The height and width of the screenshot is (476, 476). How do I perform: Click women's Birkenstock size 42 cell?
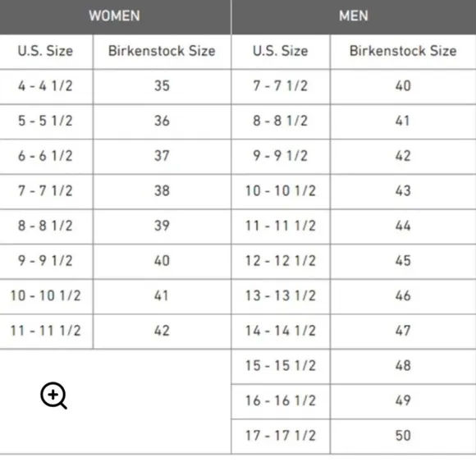click(162, 332)
